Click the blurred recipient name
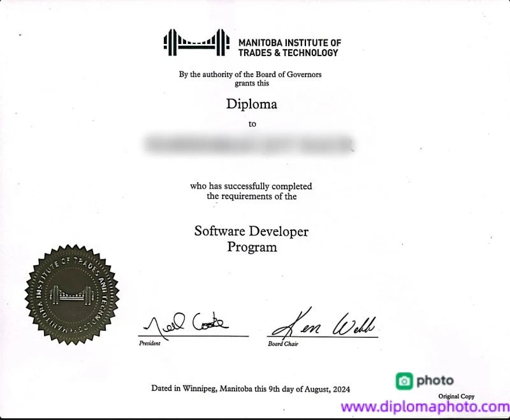 (249, 144)
